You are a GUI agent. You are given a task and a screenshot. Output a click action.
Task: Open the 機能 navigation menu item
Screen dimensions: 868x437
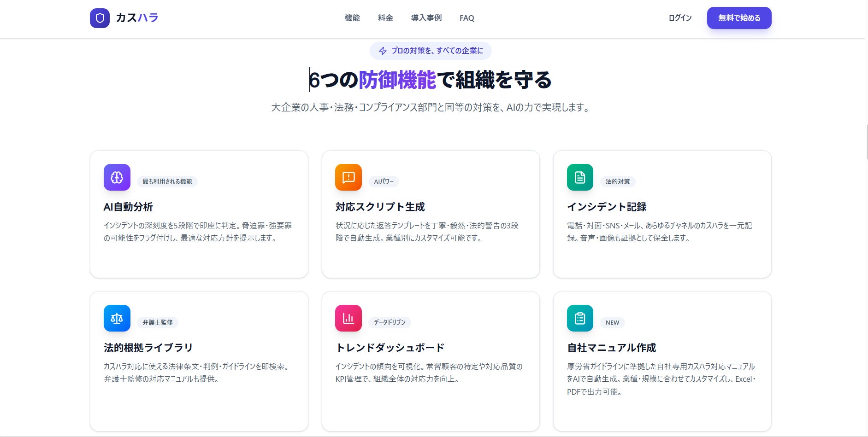point(352,18)
